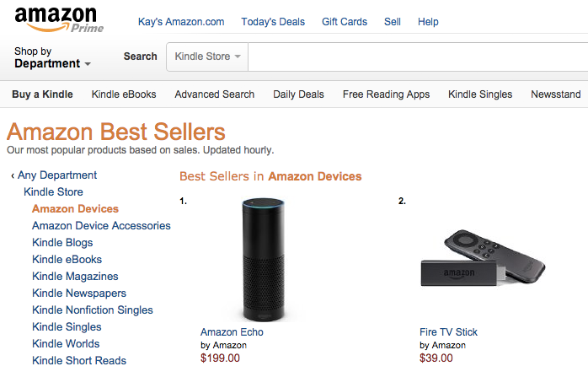Choose Kindle Magazines from the sidebar list
The height and width of the screenshot is (377, 588).
point(75,277)
